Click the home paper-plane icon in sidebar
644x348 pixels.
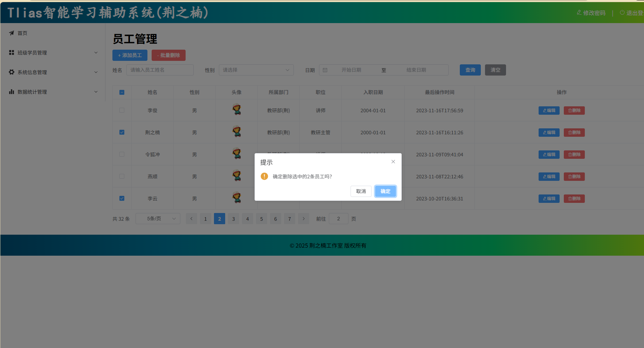click(12, 33)
